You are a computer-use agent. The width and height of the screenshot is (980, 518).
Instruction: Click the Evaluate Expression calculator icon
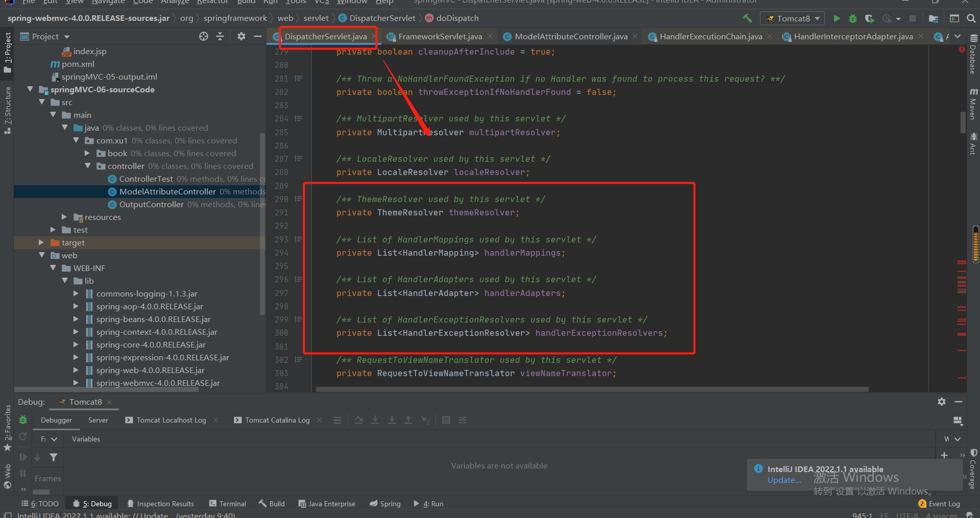click(446, 420)
